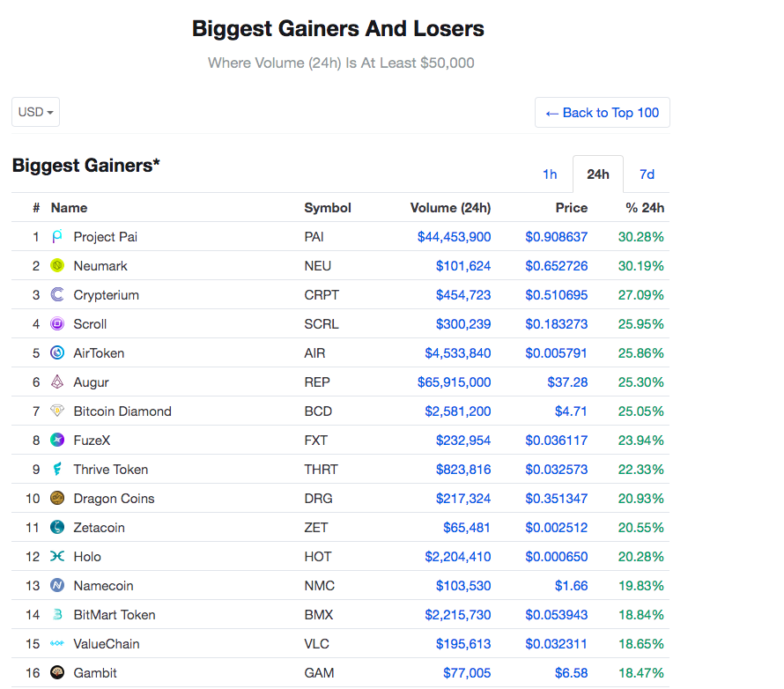Click Holo volume $2,204,410

tap(458, 557)
